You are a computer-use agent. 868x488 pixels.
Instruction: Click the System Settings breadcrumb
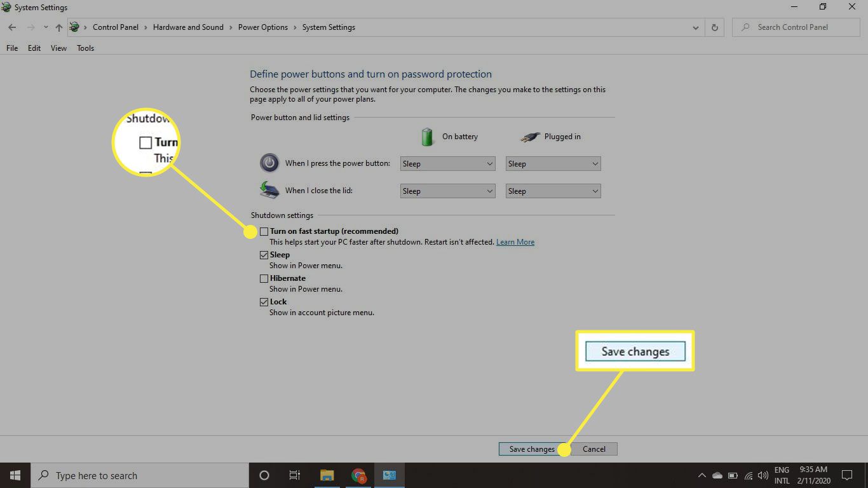click(329, 27)
